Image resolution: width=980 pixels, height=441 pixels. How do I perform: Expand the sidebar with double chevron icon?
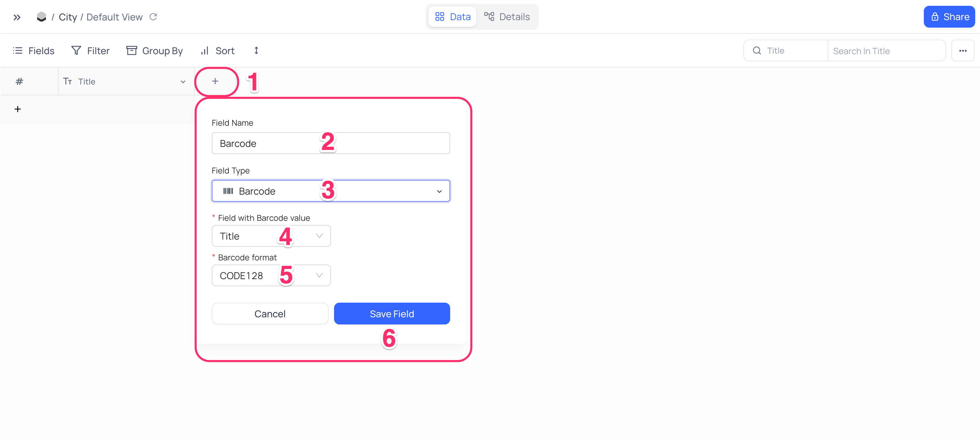(x=17, y=17)
